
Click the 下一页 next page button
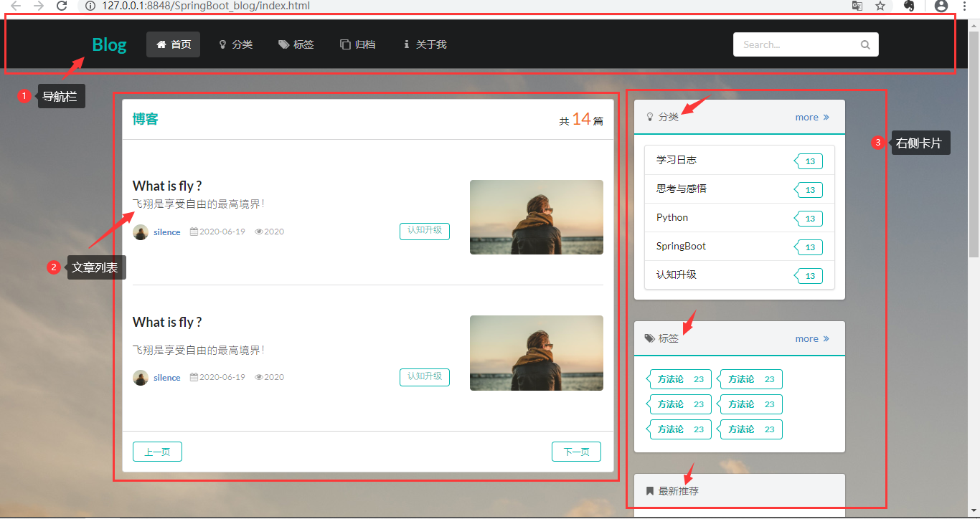tap(576, 452)
